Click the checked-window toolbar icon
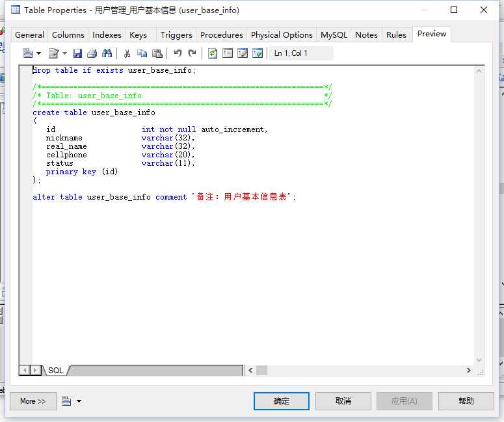This screenshot has height=422, width=504. tap(258, 53)
